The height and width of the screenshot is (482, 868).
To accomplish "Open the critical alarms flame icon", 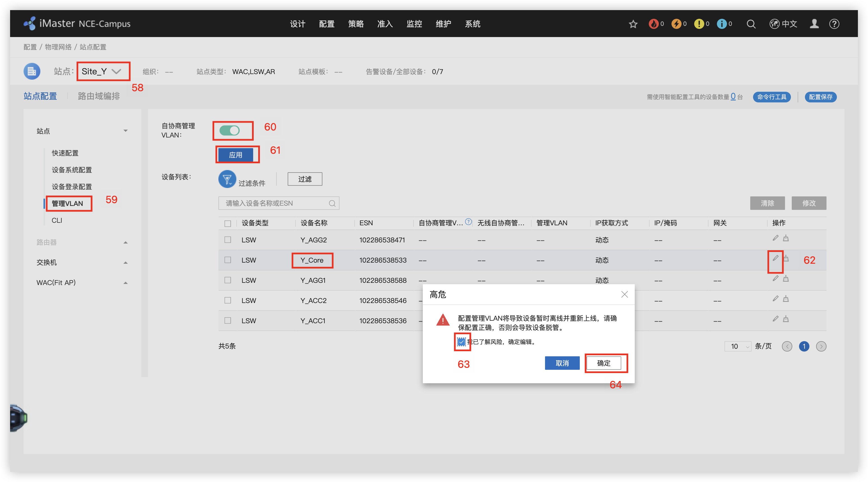I will (x=653, y=24).
